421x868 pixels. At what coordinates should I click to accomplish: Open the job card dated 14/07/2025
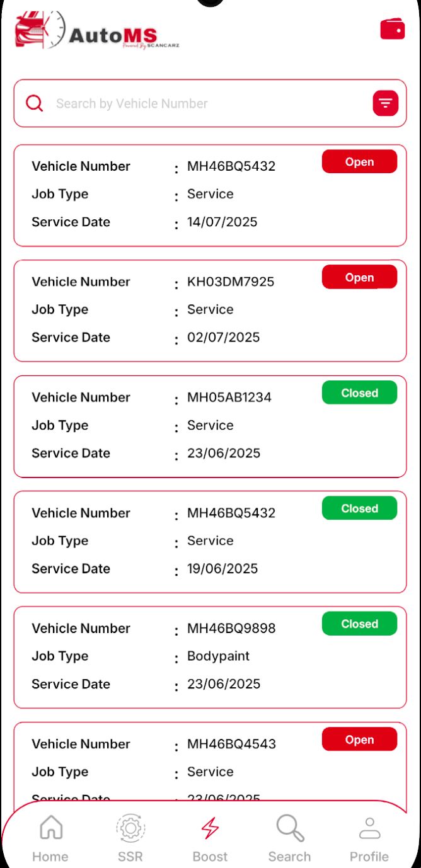coord(210,195)
